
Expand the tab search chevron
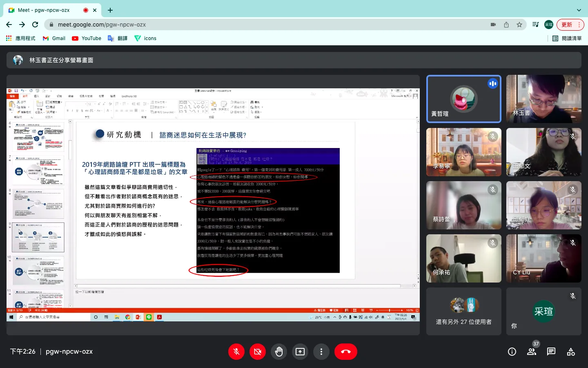pyautogui.click(x=579, y=10)
